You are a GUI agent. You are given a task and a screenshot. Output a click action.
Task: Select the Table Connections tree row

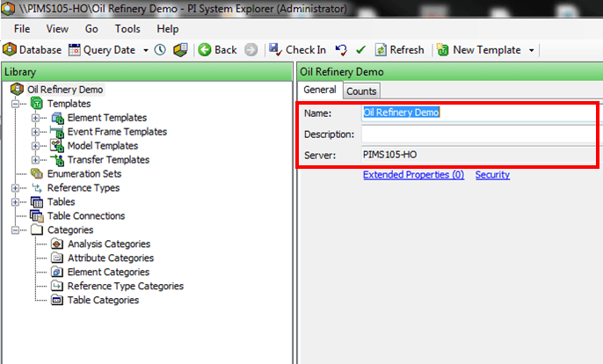[86, 216]
